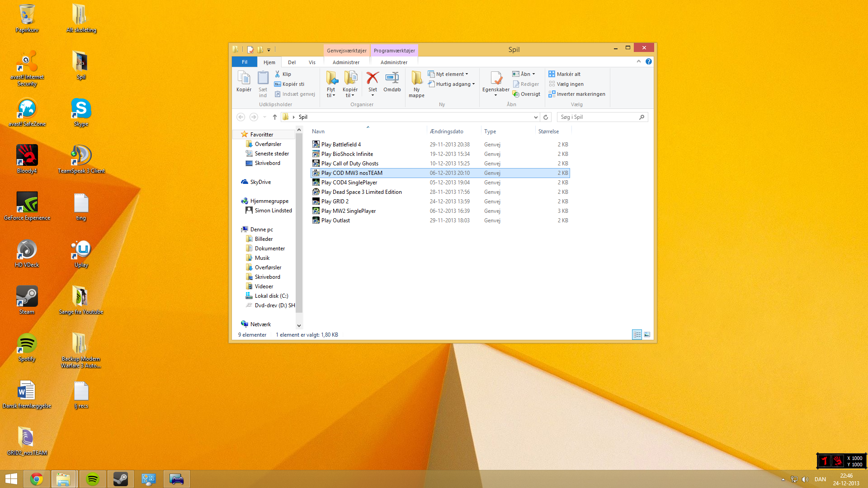Image resolution: width=868 pixels, height=488 pixels.
Task: Click the Sæt ind (paste) icon
Action: click(263, 84)
